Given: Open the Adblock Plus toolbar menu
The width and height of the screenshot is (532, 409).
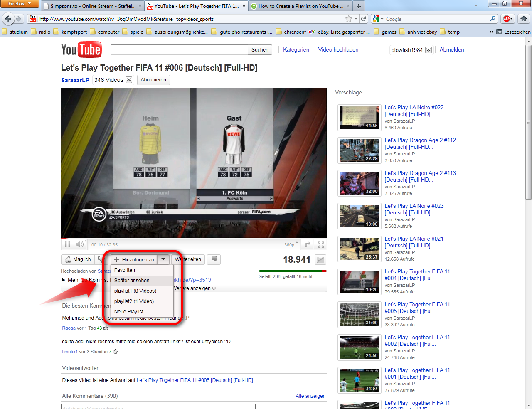Looking at the screenshot, I should pyautogui.click(x=507, y=19).
